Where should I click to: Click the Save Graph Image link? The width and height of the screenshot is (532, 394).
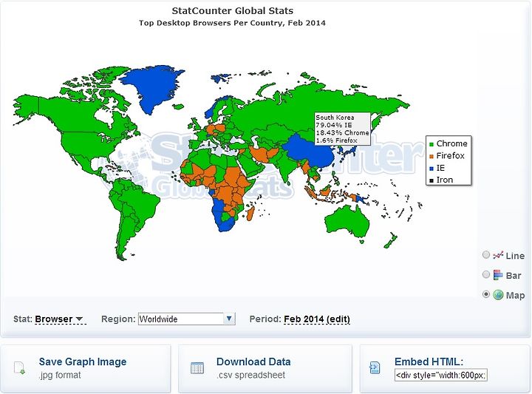pyautogui.click(x=83, y=361)
